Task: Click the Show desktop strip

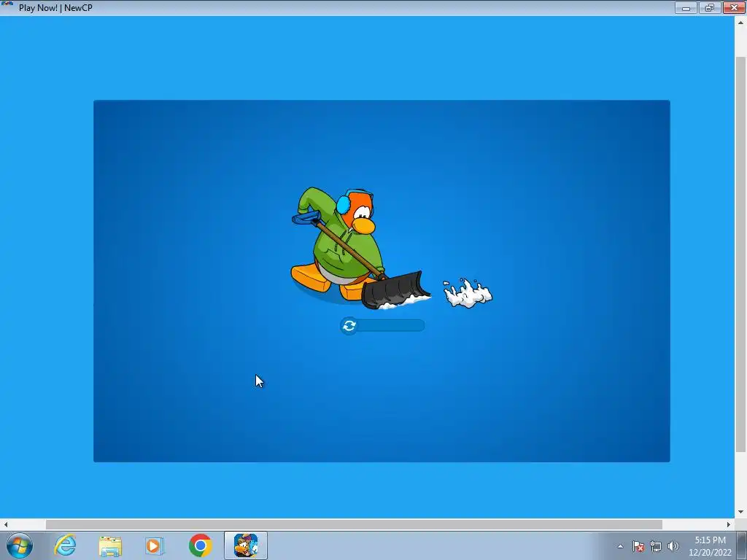Action: point(742,545)
